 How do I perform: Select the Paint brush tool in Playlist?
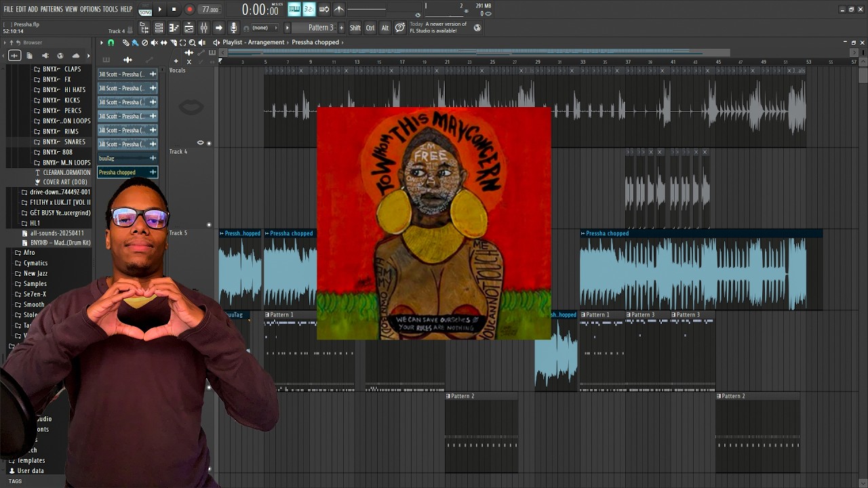[135, 43]
